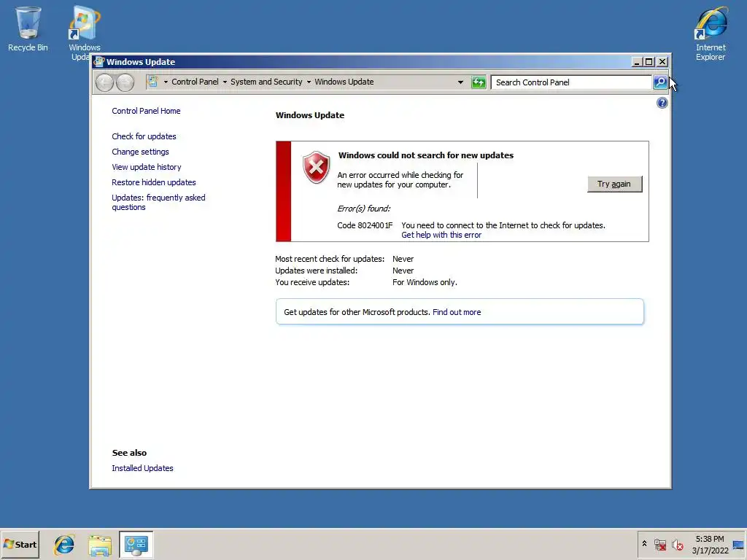The image size is (747, 560).
Task: Open Updates: frequently asked questions
Action: click(x=158, y=203)
